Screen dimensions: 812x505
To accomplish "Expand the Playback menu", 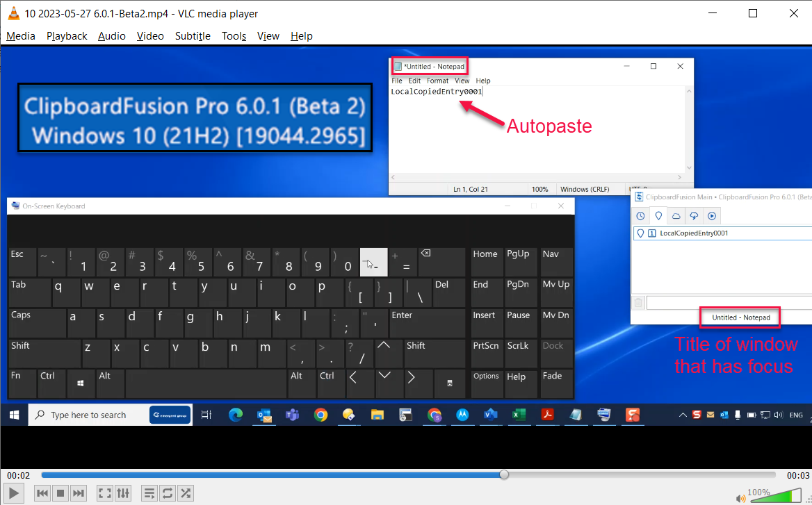I will point(67,36).
